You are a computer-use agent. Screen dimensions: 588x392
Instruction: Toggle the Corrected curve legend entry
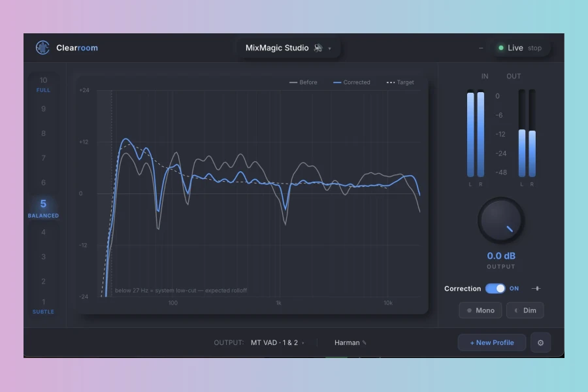351,82
